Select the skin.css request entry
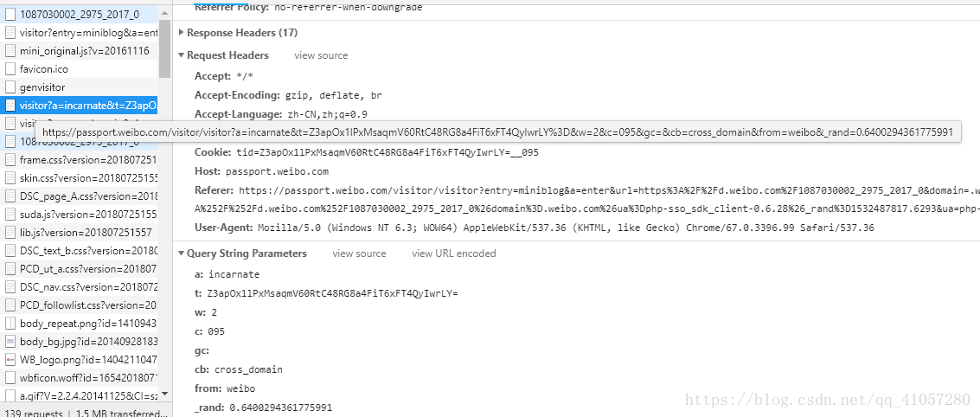The width and height of the screenshot is (980, 417). click(88, 177)
